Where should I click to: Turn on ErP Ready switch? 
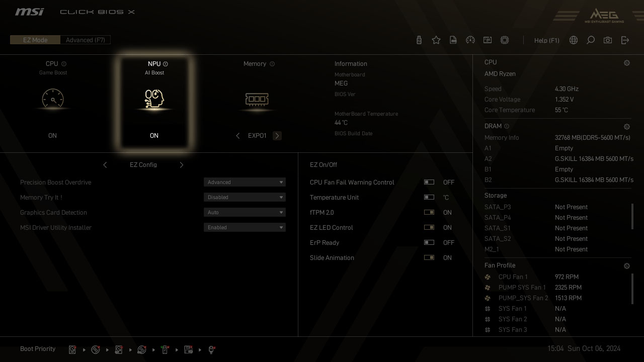pyautogui.click(x=429, y=243)
